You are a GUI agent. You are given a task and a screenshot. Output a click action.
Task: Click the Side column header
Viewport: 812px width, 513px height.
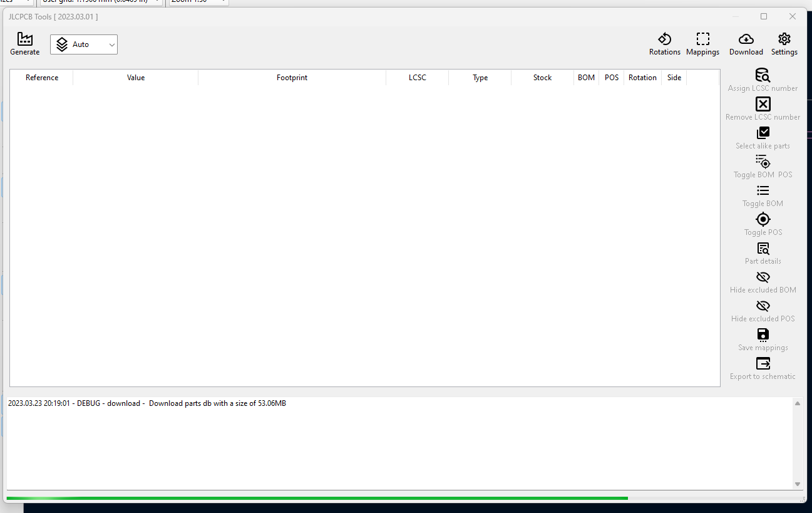(x=674, y=78)
